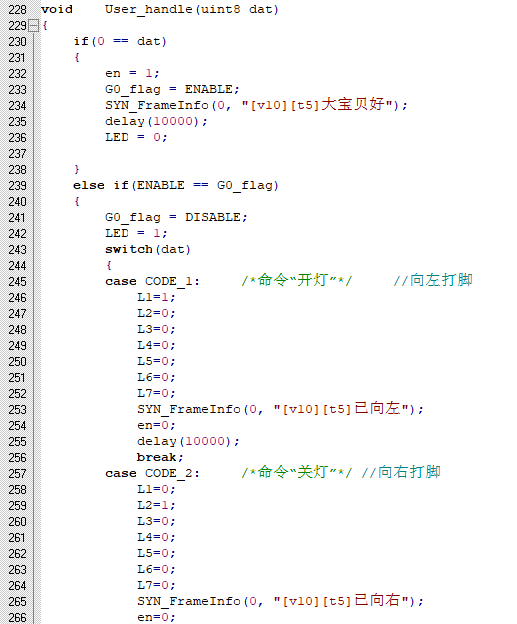This screenshot has width=517, height=624.
Task: Click 'LED = 1;' on line 242
Action: tap(136, 233)
